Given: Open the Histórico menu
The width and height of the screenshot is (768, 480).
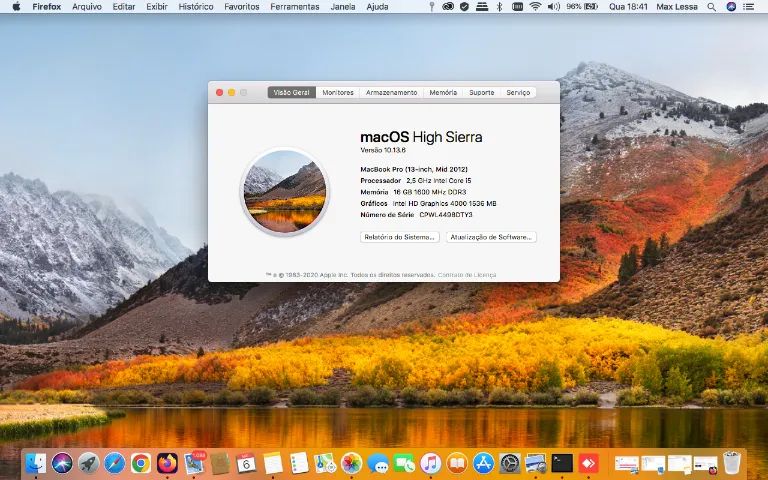Looking at the screenshot, I should [x=196, y=7].
